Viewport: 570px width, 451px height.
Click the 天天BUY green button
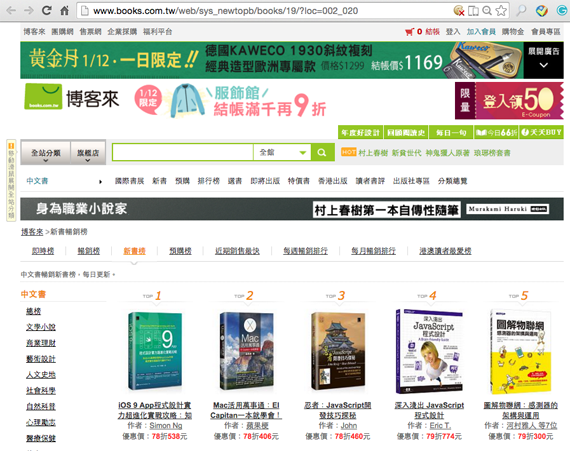[541, 133]
